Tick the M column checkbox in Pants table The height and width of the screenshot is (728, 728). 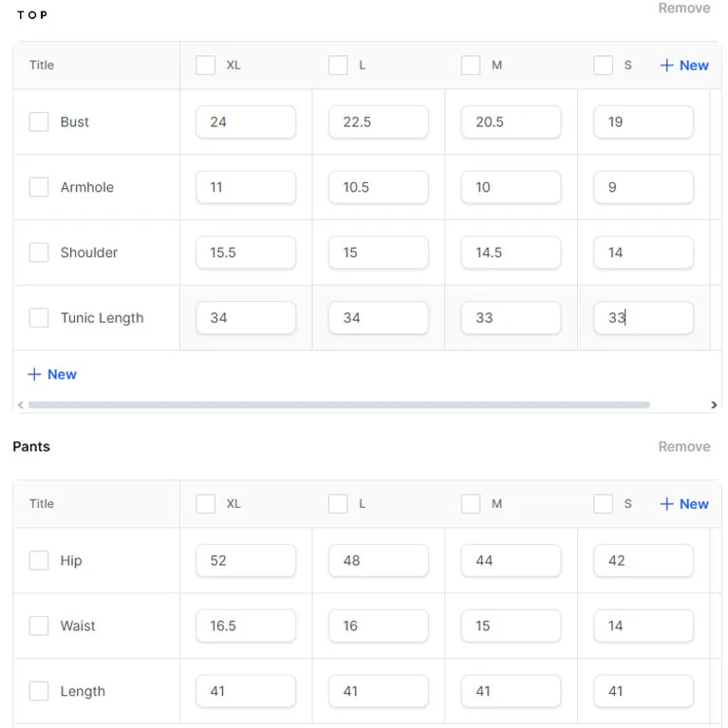pos(471,504)
